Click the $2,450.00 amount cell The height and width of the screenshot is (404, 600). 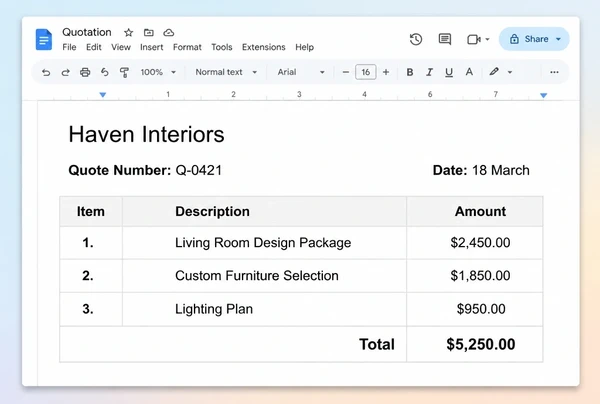(474, 243)
